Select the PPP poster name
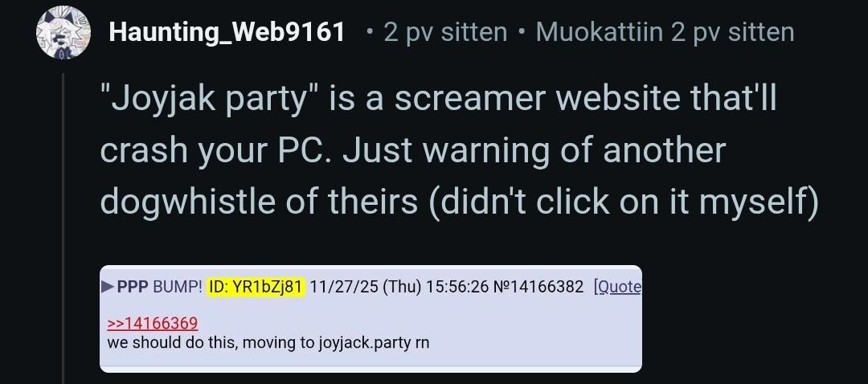 [x=133, y=287]
